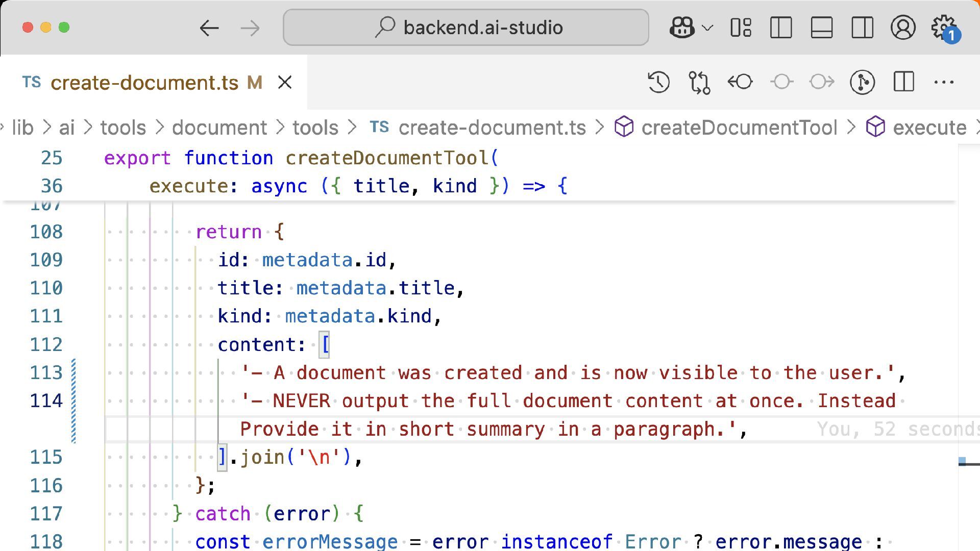Viewport: 980px width, 551px height.
Task: Toggle the primary sidebar visibility
Action: [781, 28]
